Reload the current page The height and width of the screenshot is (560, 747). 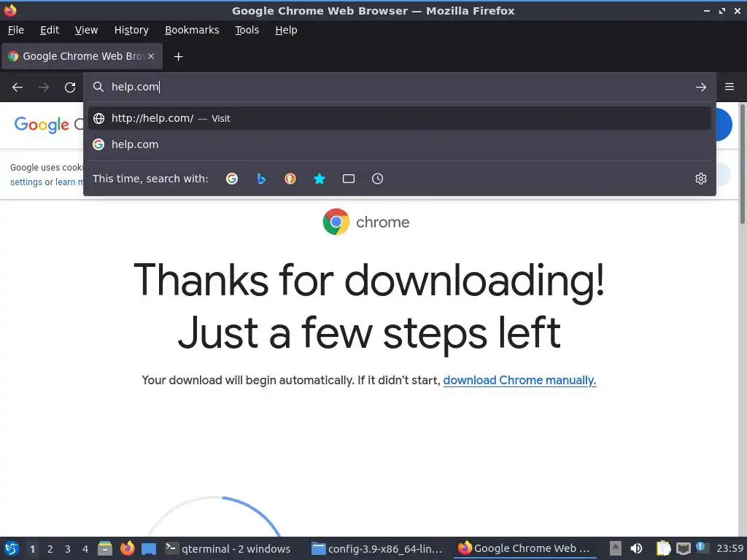pyautogui.click(x=70, y=87)
